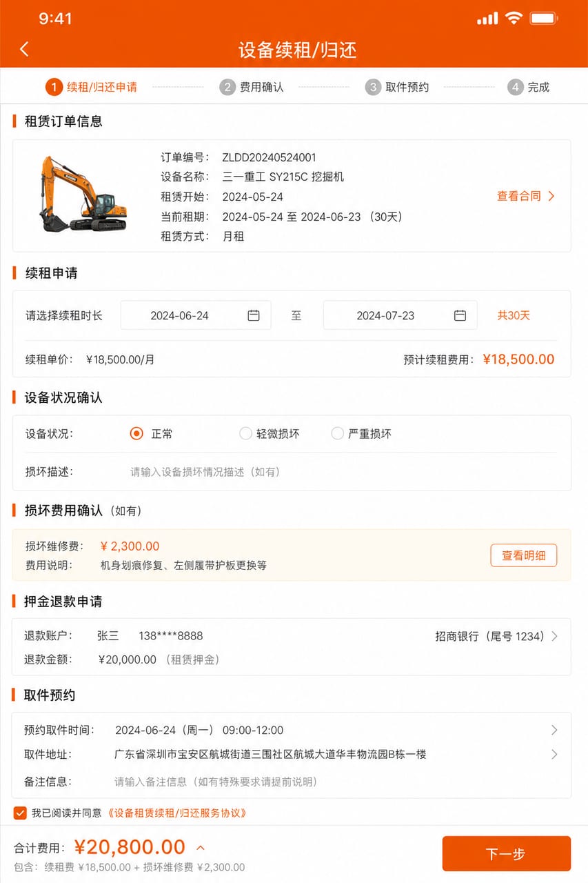Go back using the header arrow
This screenshot has width=588, height=883.
click(x=24, y=49)
